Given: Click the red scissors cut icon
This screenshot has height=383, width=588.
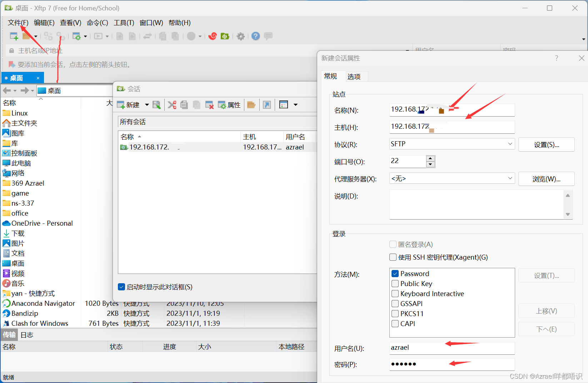Looking at the screenshot, I should point(172,105).
